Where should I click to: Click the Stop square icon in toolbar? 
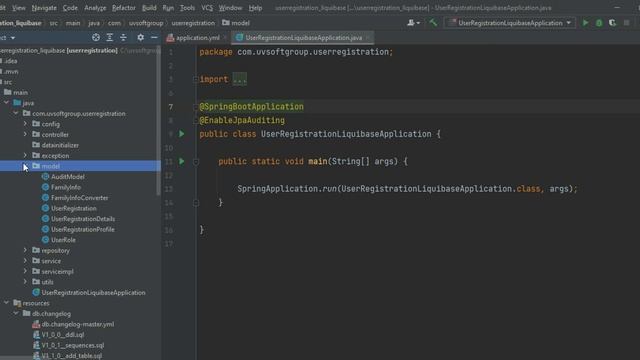[x=627, y=23]
